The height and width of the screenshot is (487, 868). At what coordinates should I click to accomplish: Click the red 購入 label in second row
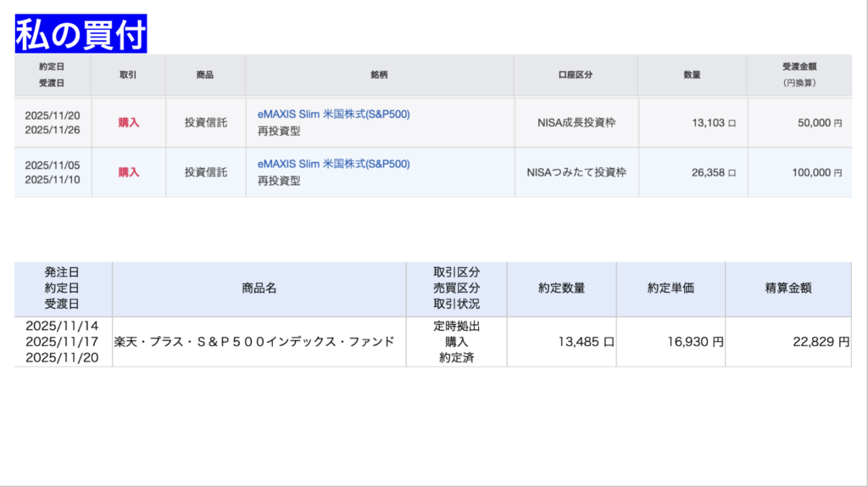(129, 172)
